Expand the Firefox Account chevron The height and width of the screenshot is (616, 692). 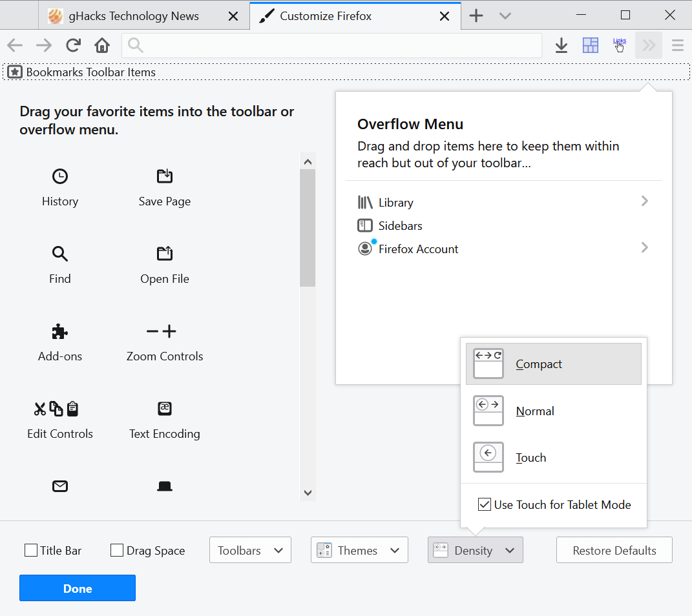click(x=644, y=248)
